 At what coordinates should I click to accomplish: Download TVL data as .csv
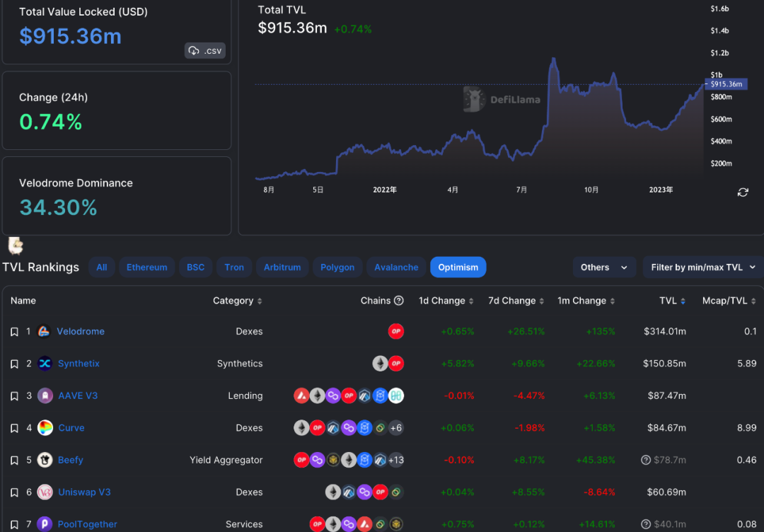(x=204, y=51)
